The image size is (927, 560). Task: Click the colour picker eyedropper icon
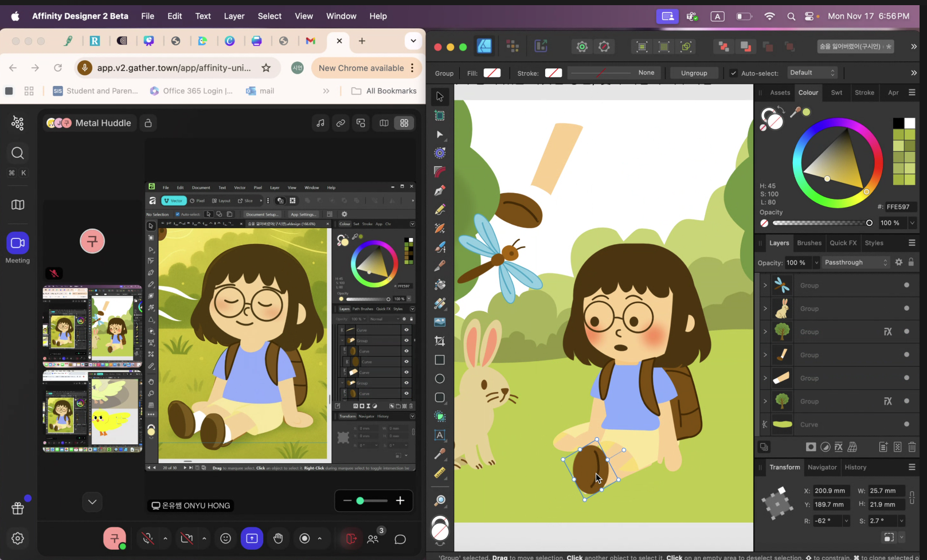point(795,112)
